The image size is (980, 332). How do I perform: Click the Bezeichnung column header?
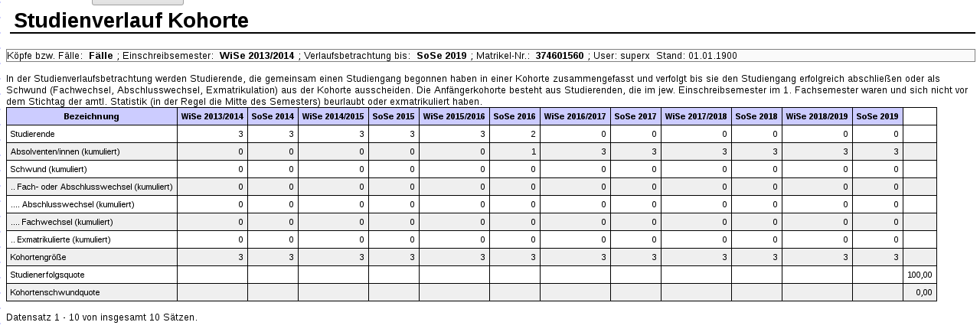(x=92, y=116)
